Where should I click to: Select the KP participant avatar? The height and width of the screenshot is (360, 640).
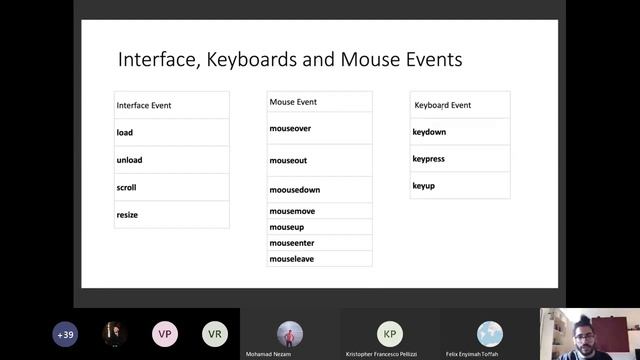pyautogui.click(x=390, y=334)
